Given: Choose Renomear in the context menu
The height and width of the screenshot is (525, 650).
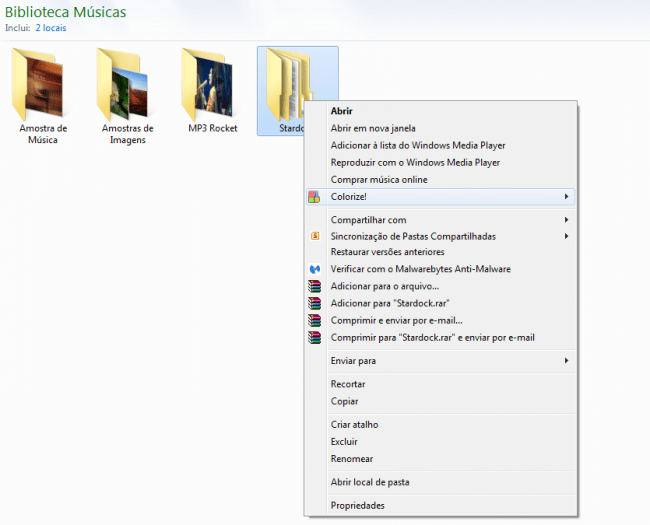Looking at the screenshot, I should click(x=351, y=459).
